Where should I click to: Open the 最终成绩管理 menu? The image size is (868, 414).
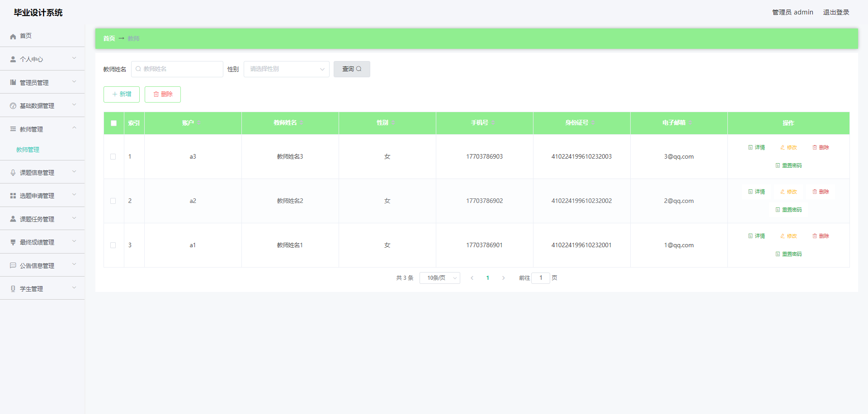[42, 242]
